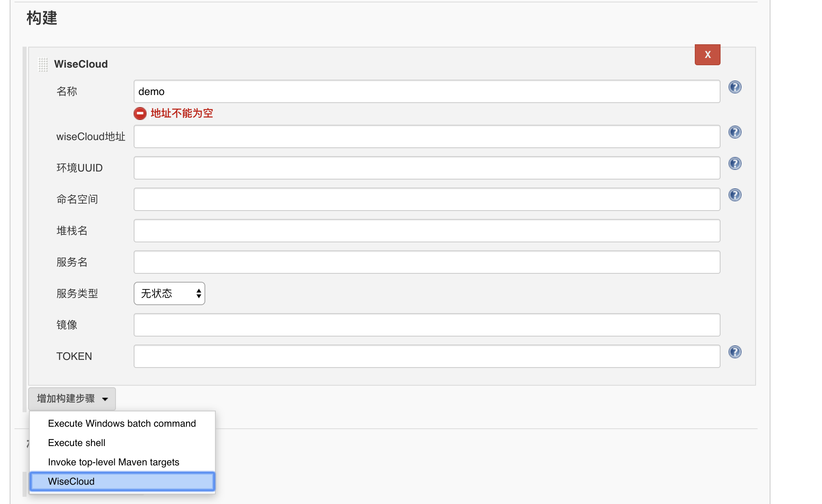The width and height of the screenshot is (822, 504).
Task: Focus the wiseCloud地址 text input
Action: coord(427,137)
